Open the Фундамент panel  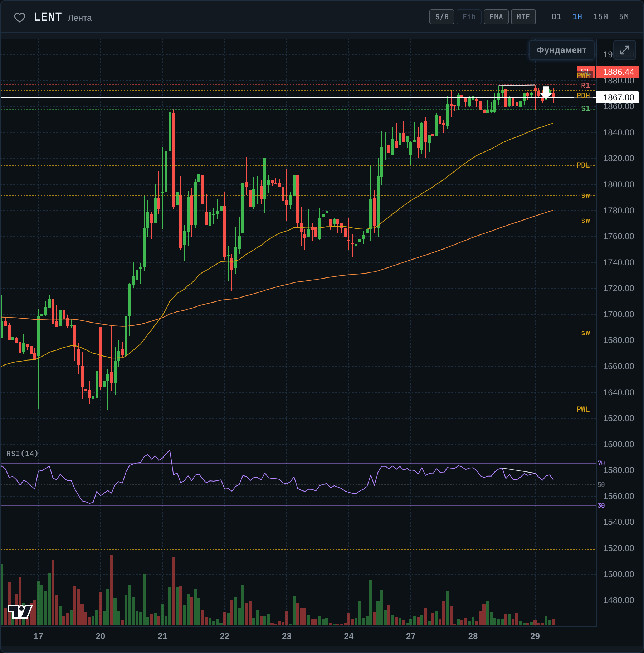coord(562,50)
